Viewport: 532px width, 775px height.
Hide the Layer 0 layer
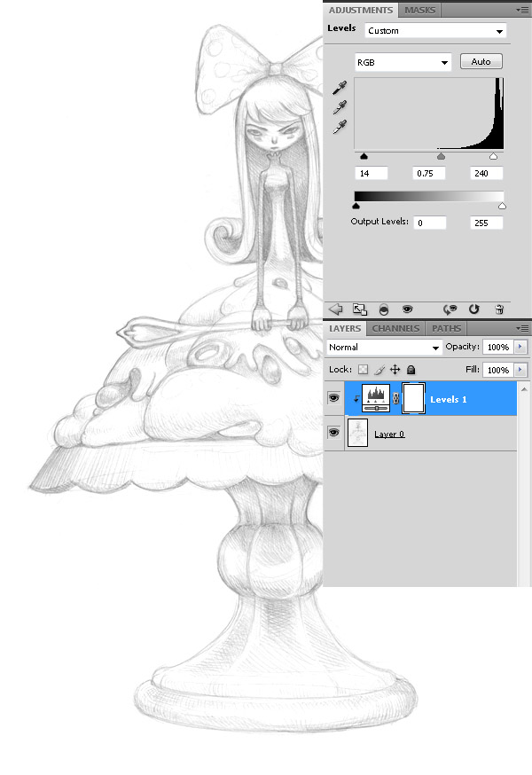pyautogui.click(x=334, y=433)
